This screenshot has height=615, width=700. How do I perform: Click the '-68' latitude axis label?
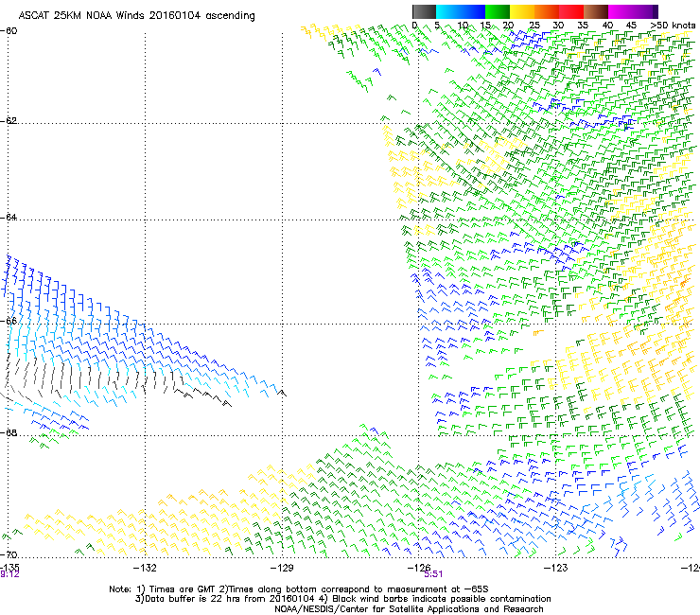9,432
